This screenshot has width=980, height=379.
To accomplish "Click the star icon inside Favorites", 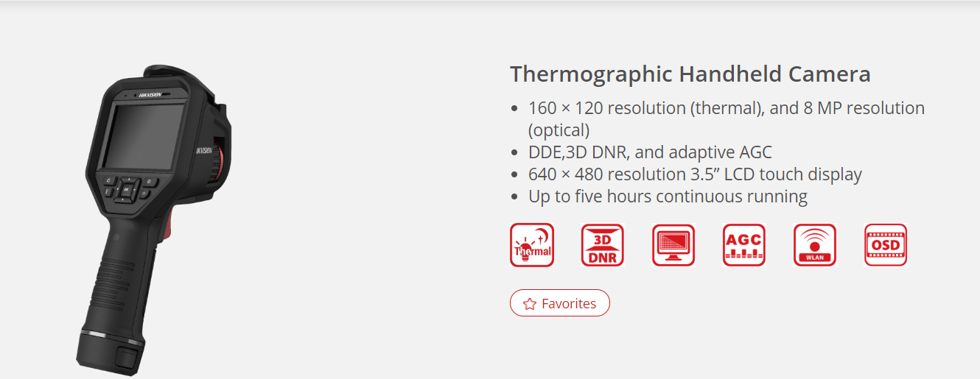I will point(529,303).
